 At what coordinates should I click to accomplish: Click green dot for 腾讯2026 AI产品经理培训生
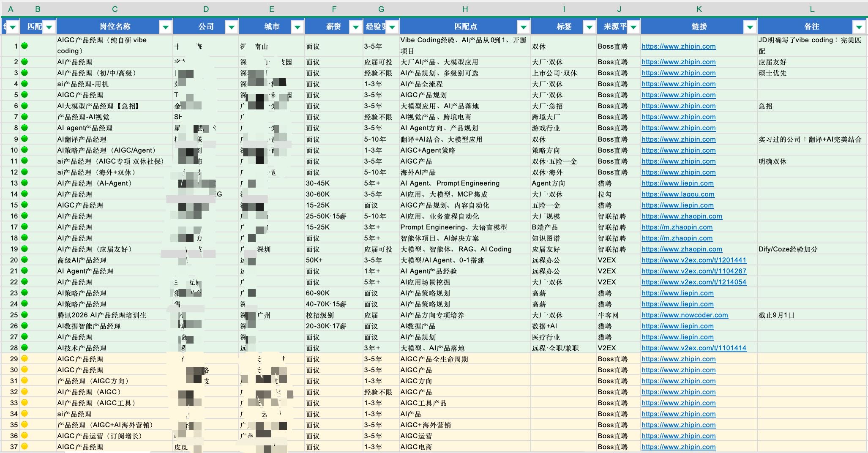(25, 314)
